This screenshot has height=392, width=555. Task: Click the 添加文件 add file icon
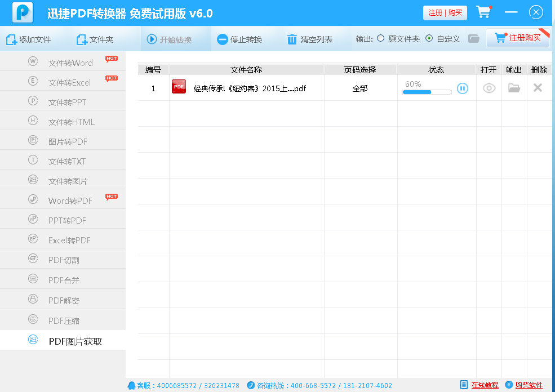[11, 39]
